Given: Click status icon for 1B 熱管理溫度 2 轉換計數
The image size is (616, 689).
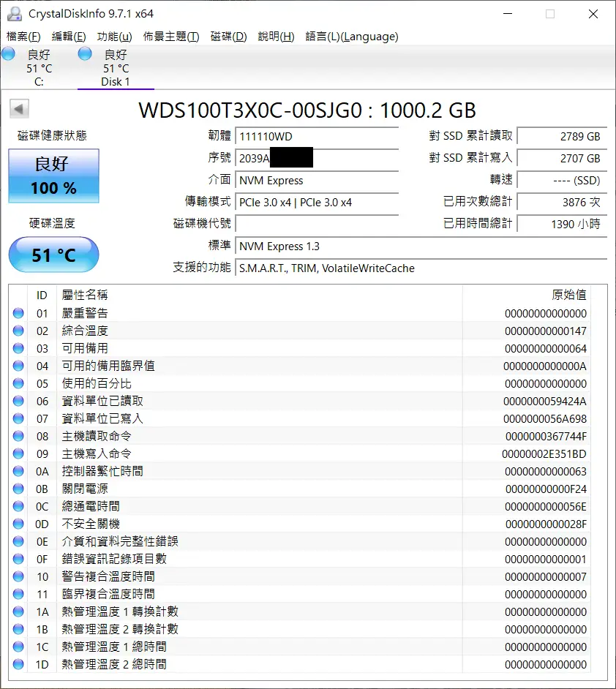Looking at the screenshot, I should [18, 629].
